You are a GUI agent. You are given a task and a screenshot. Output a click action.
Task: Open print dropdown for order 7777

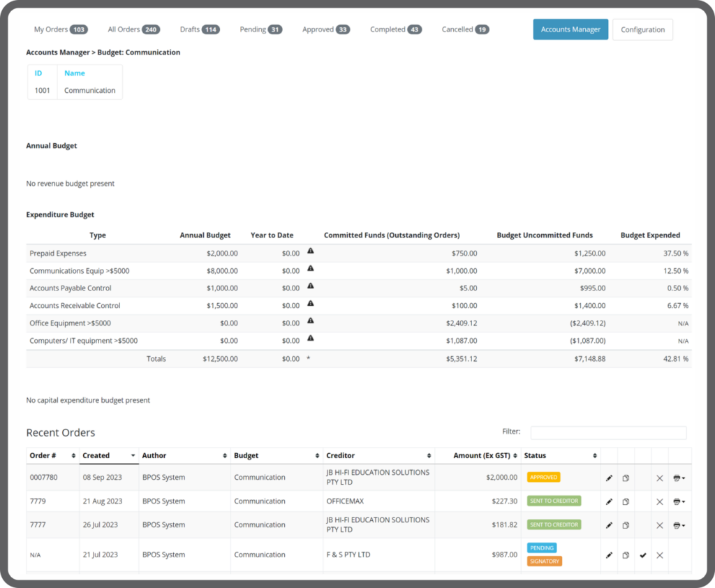click(x=679, y=526)
